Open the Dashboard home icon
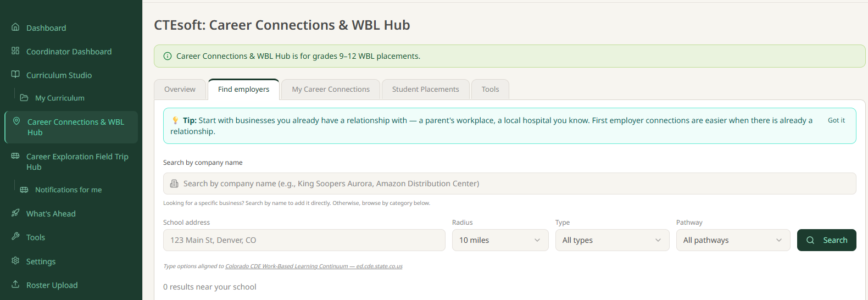 (15, 27)
